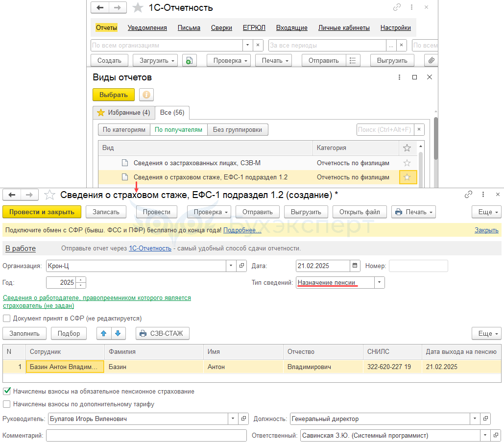Expand organizations filter dropdown
This screenshot has height=446, width=504.
(247, 46)
